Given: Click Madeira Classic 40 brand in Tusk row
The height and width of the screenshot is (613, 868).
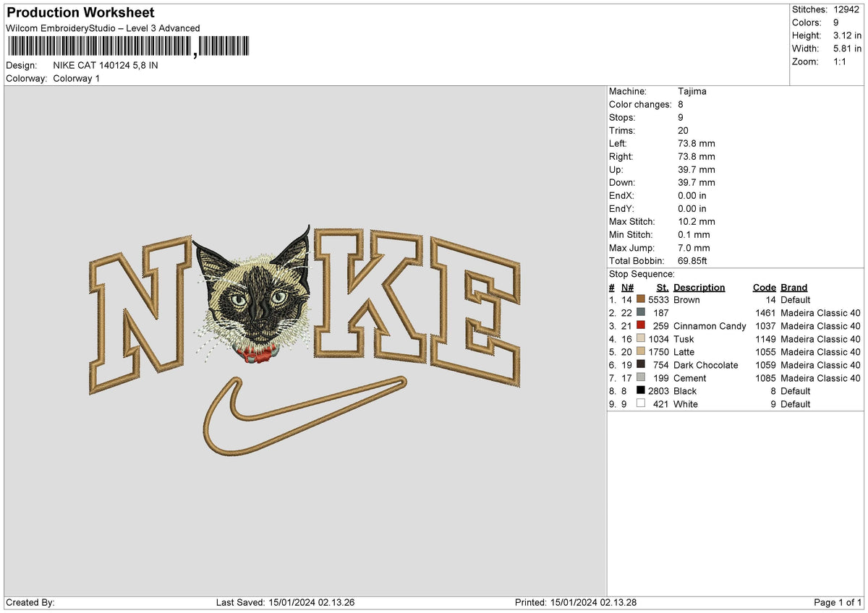Looking at the screenshot, I should click(x=820, y=338).
